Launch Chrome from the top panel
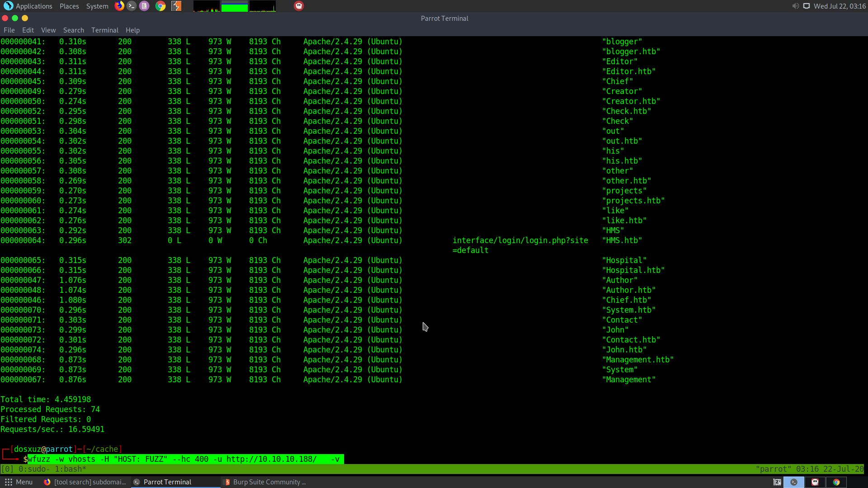The height and width of the screenshot is (488, 868). click(x=160, y=6)
